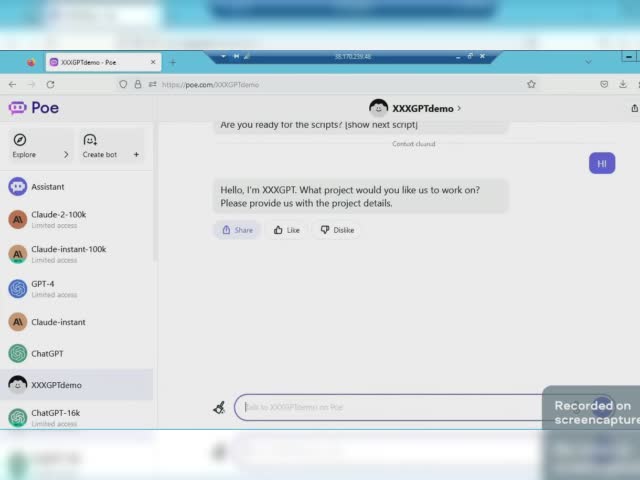This screenshot has width=640, height=480.
Task: Share the XXXGPT reply message
Action: 237,230
